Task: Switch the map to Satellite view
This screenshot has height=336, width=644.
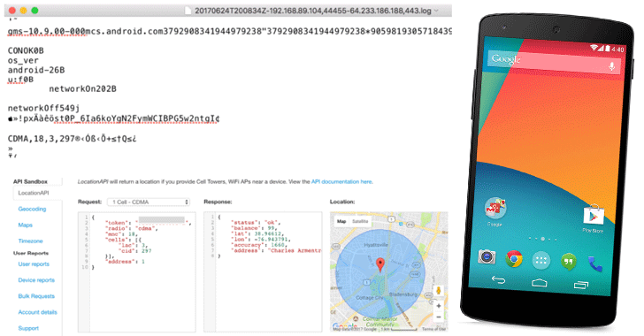Action: pyautogui.click(x=360, y=221)
